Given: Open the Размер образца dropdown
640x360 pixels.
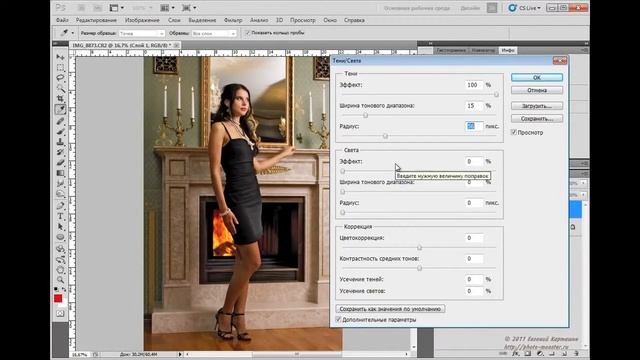Looking at the screenshot, I should pyautogui.click(x=142, y=33).
